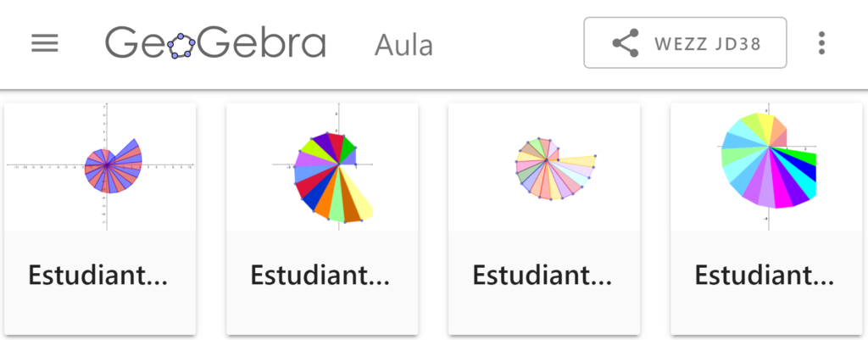
Task: Select the fourth Estudiant... card title
Action: pos(765,275)
